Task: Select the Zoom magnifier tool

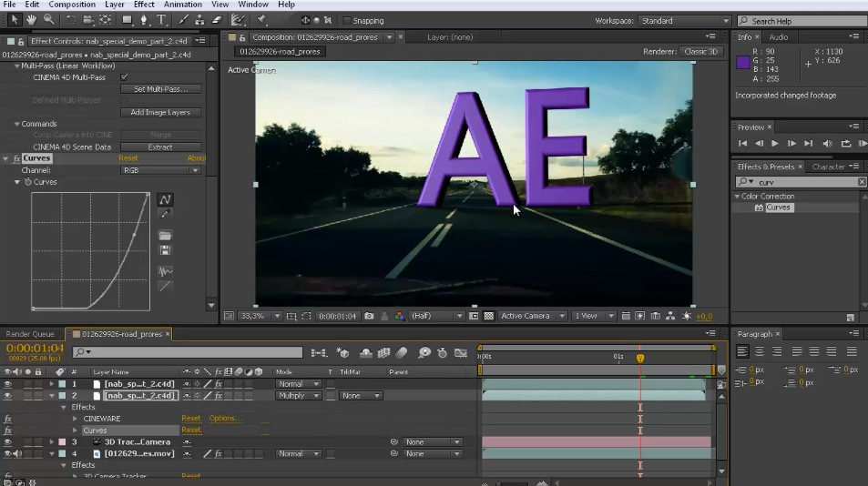Action: [48, 19]
